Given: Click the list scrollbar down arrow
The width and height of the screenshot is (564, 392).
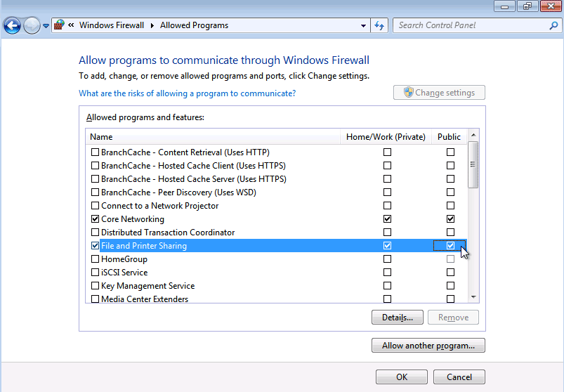Looking at the screenshot, I should (473, 297).
